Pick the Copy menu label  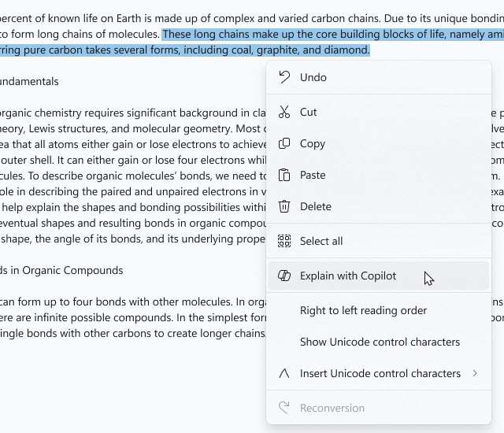tap(313, 143)
